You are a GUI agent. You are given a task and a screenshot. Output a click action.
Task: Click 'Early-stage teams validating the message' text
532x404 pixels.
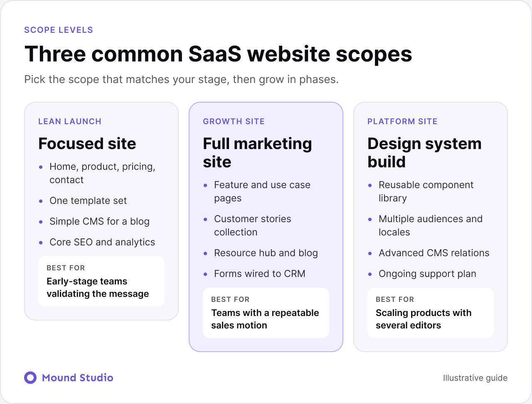point(98,287)
